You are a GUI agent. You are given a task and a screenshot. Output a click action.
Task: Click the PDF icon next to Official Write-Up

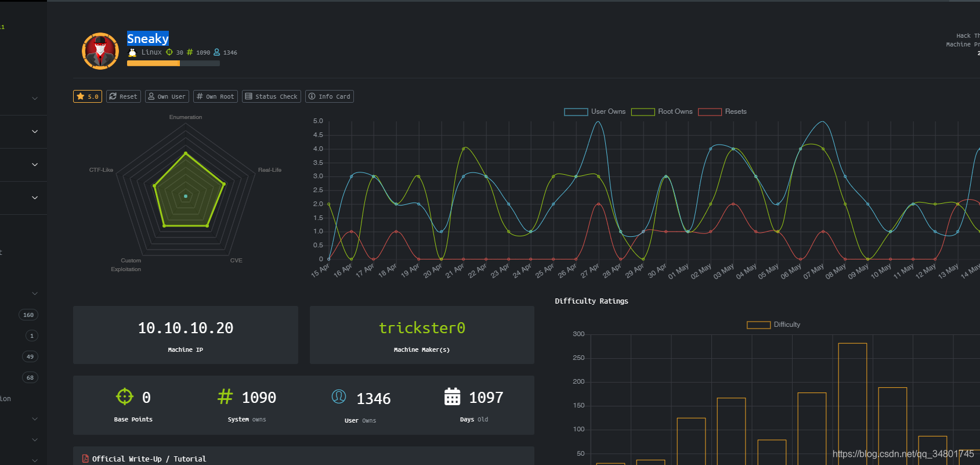click(x=85, y=459)
